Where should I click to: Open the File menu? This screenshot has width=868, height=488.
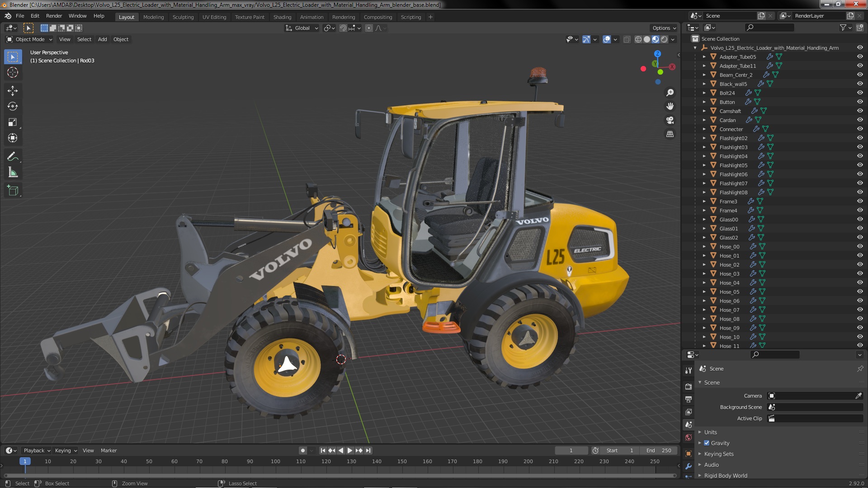click(x=20, y=16)
